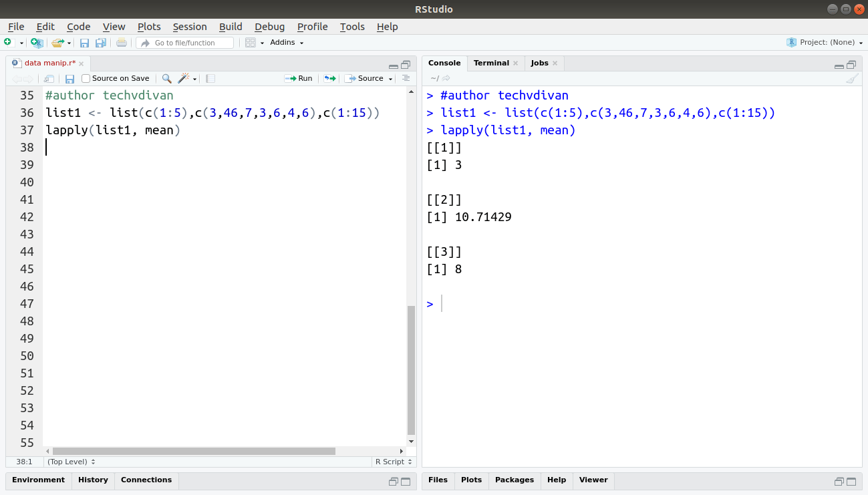The width and height of the screenshot is (868, 495).
Task: Close the Jobs tab
Action: pyautogui.click(x=555, y=63)
